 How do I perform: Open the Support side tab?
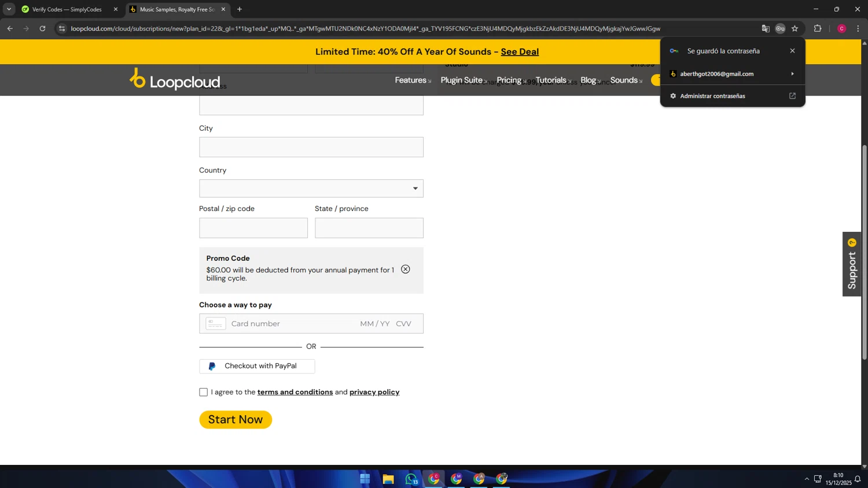[852, 264]
